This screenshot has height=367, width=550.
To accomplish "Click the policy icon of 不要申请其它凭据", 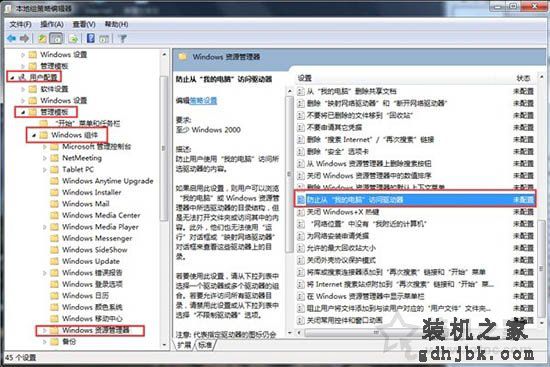I will [301, 127].
